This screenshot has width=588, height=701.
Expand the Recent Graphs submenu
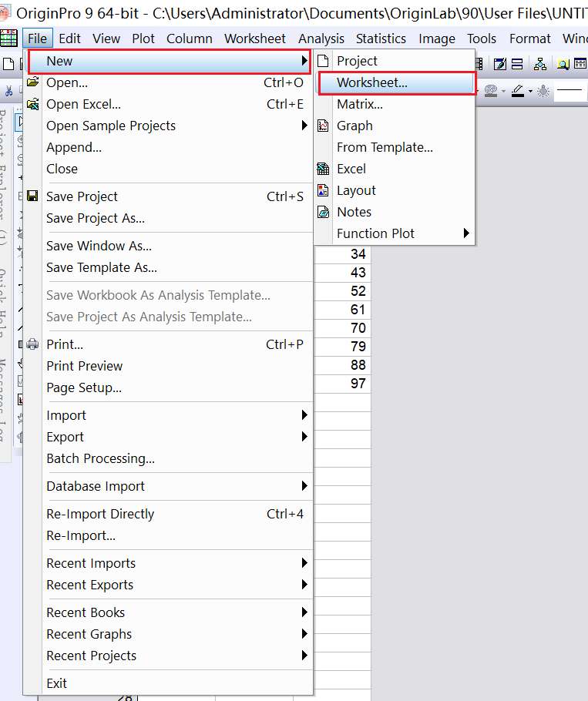coord(168,634)
